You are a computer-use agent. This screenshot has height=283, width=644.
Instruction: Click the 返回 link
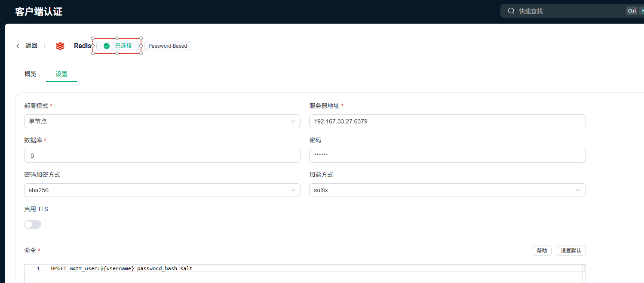pos(31,46)
